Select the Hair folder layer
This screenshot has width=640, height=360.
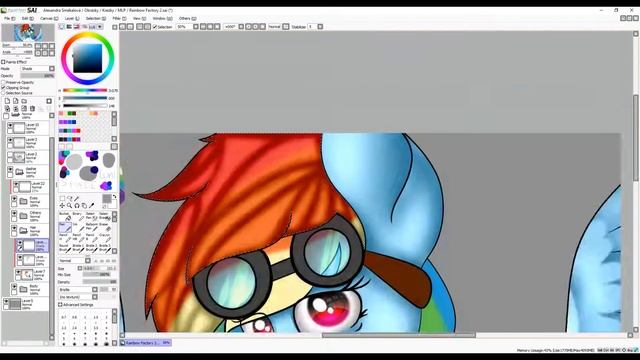point(29,231)
